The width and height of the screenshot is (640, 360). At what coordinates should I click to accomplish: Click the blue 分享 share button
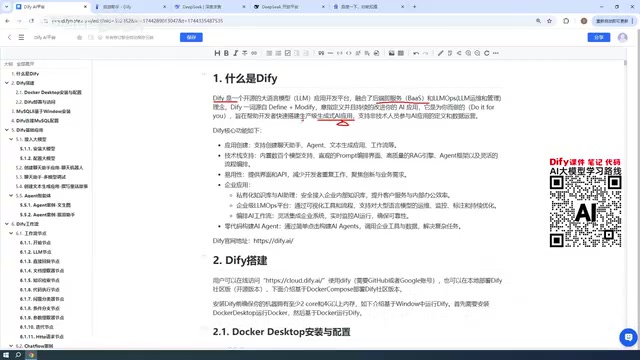pos(599,37)
